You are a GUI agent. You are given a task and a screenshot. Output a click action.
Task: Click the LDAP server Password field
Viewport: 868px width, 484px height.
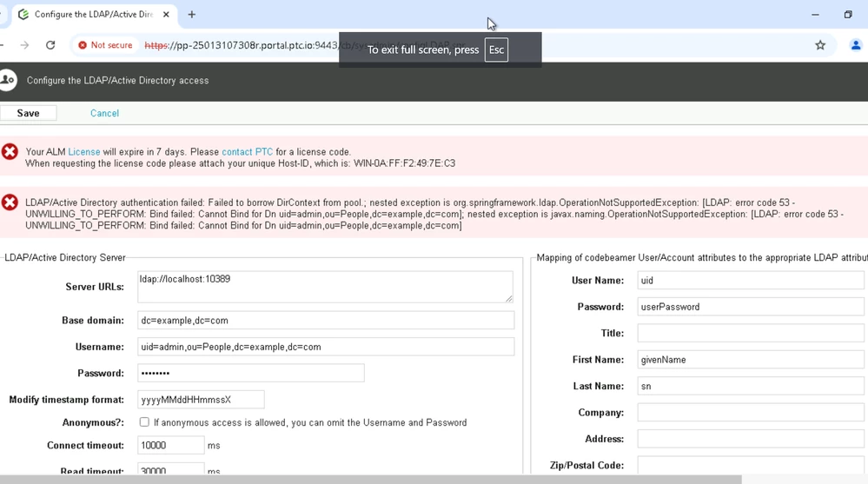tap(251, 374)
